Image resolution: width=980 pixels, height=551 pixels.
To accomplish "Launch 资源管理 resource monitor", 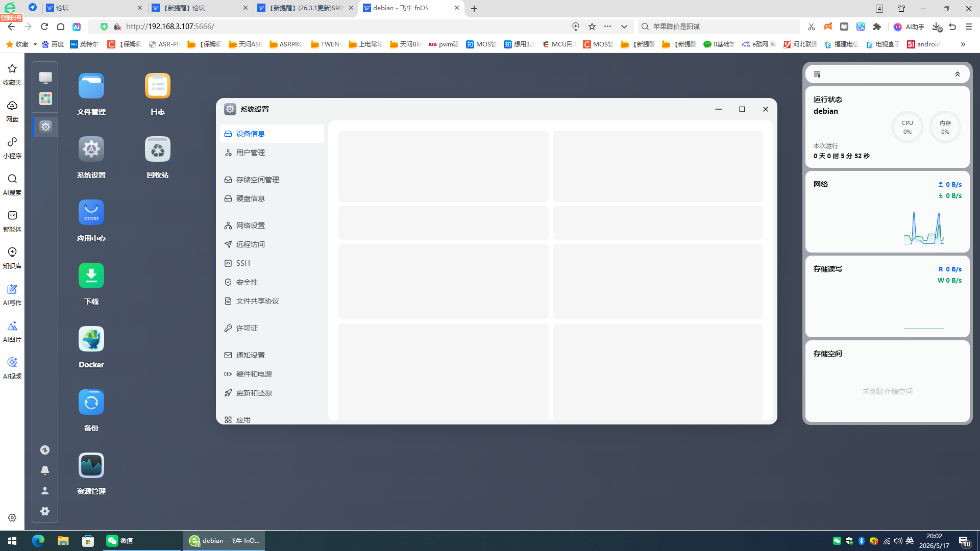I will (x=91, y=465).
